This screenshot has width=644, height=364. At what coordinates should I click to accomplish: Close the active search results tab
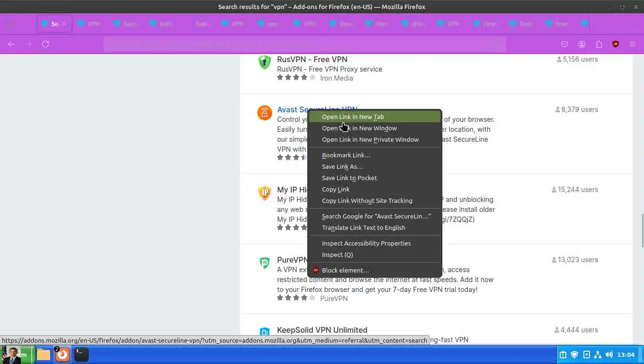64,24
